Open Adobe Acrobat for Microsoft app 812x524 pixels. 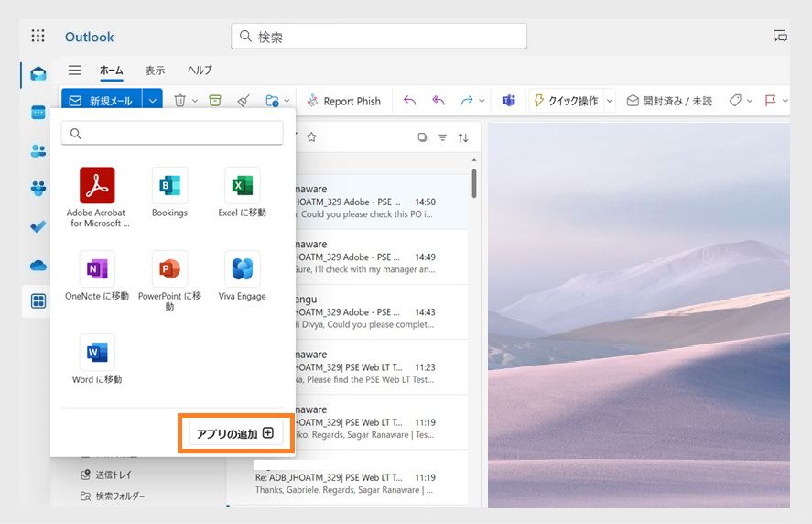[97, 197]
